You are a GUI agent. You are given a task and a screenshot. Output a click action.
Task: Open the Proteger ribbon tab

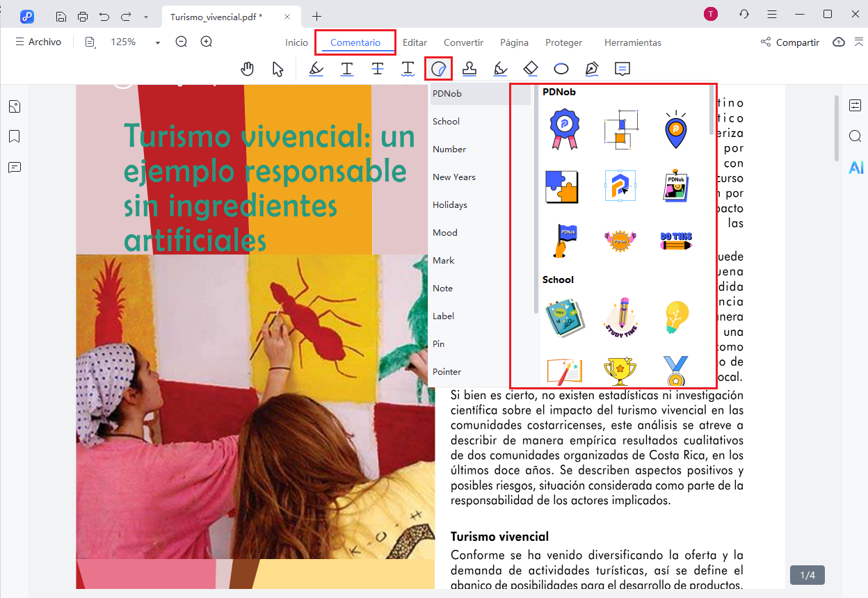563,42
